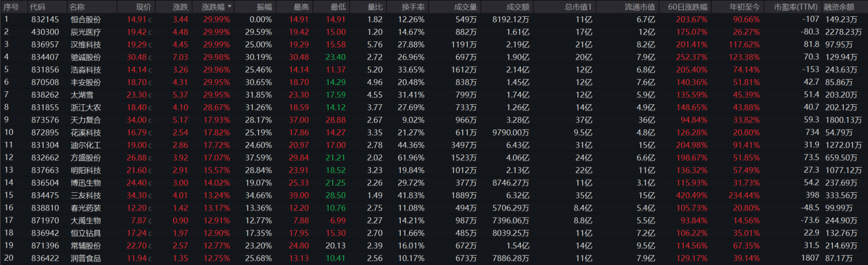Sort the table by 换手率 column
The image size is (868, 265).
(x=413, y=7)
